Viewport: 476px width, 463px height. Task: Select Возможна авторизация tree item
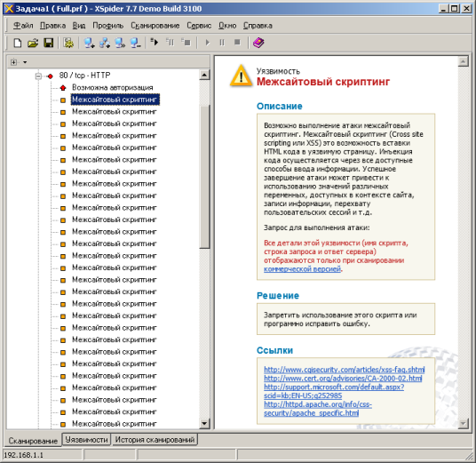point(113,87)
